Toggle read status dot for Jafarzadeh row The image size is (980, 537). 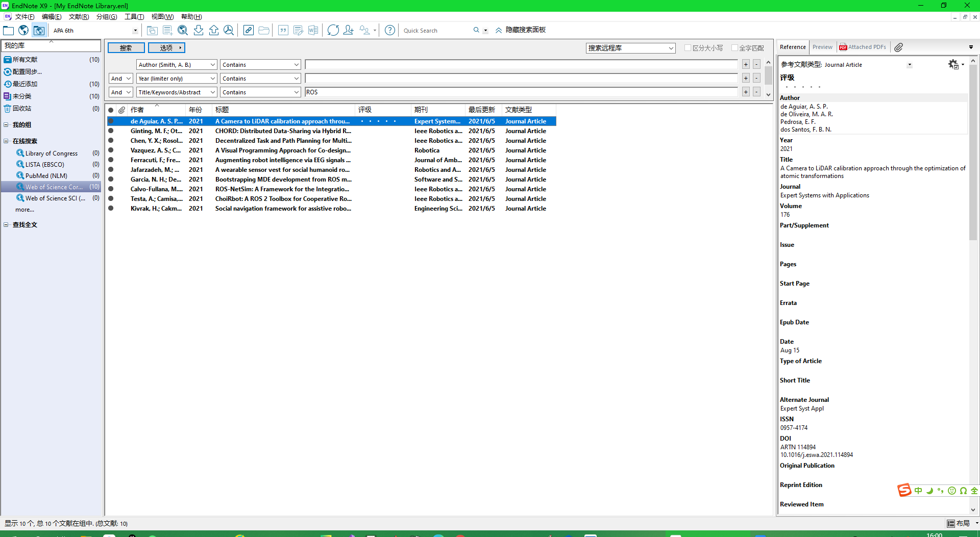coord(111,170)
